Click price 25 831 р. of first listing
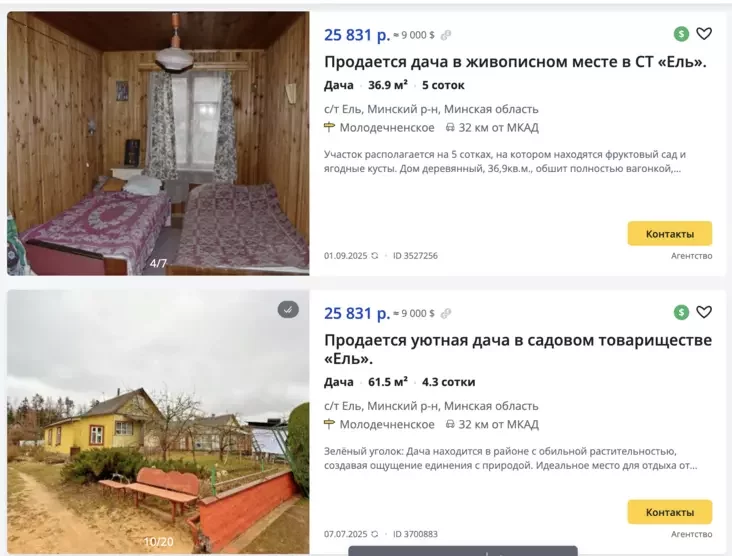 click(x=357, y=35)
